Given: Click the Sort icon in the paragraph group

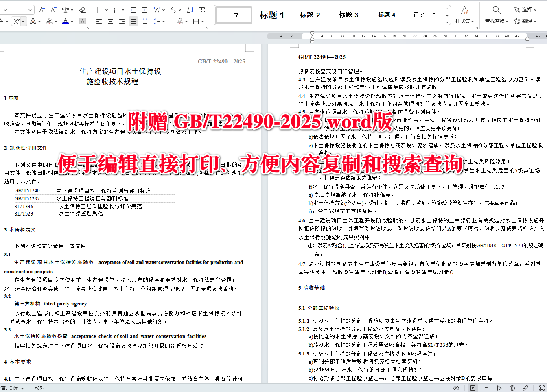Looking at the screenshot, I should tap(191, 9).
